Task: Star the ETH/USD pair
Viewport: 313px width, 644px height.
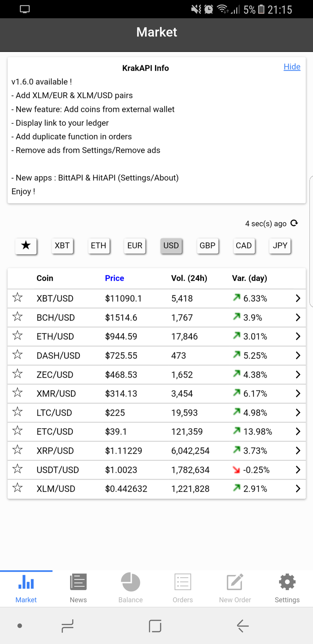Action: tap(17, 336)
